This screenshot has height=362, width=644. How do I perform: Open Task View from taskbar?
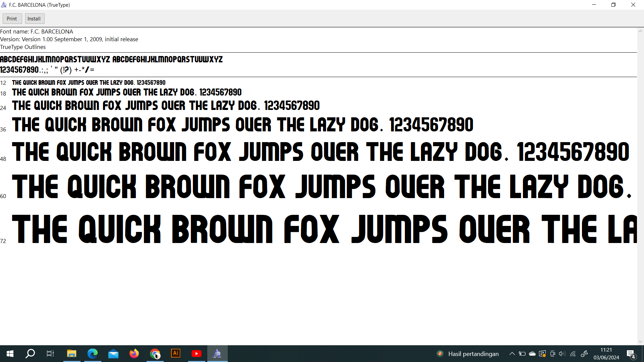pyautogui.click(x=50, y=354)
